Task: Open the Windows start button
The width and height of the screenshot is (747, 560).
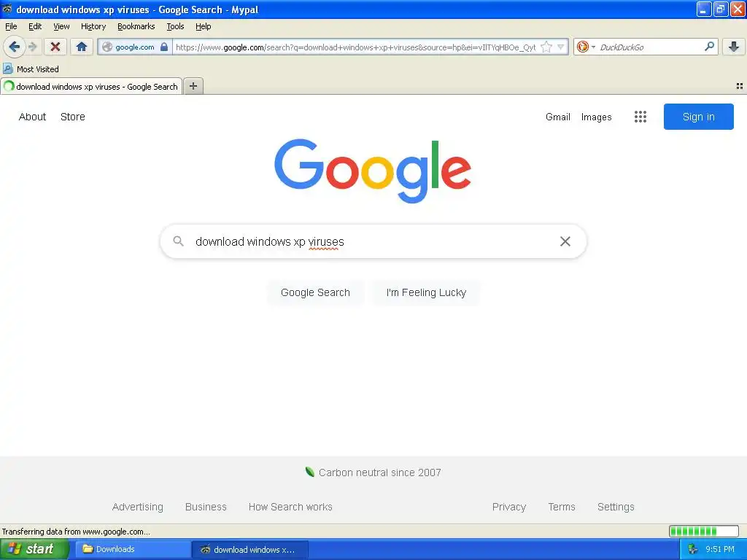Action: pos(34,549)
